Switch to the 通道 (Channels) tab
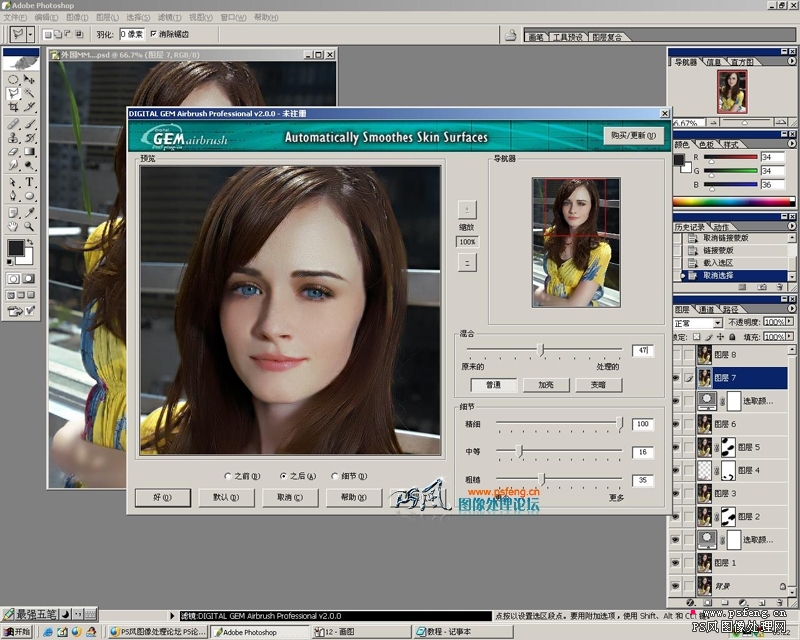 tap(706, 309)
